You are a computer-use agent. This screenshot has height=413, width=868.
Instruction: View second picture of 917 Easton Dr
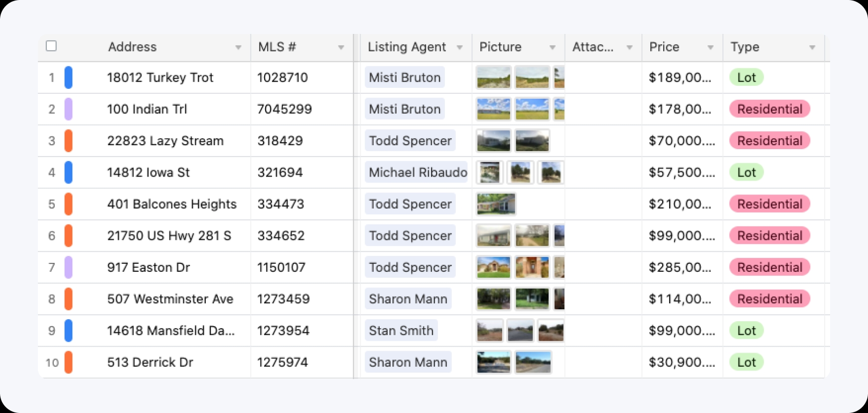click(x=532, y=267)
